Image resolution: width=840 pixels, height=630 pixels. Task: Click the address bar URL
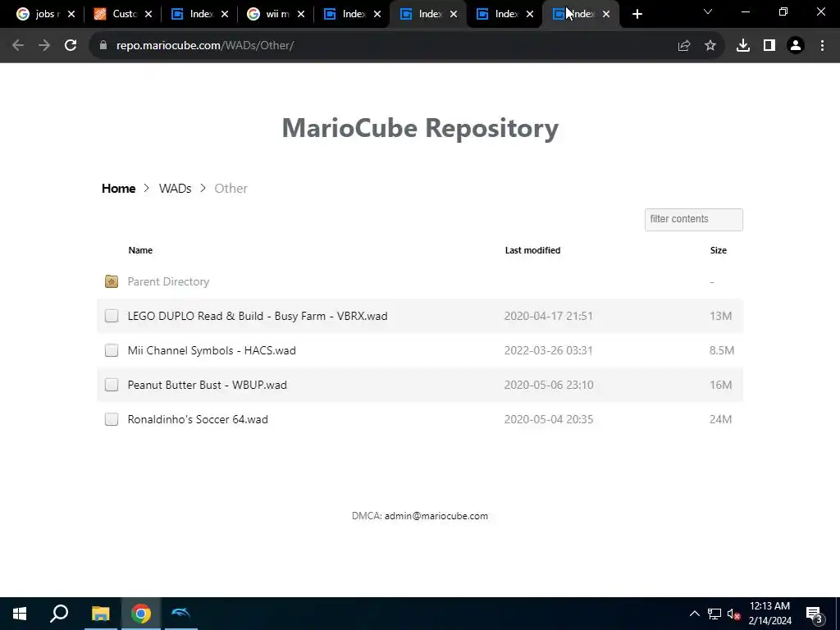[205, 46]
